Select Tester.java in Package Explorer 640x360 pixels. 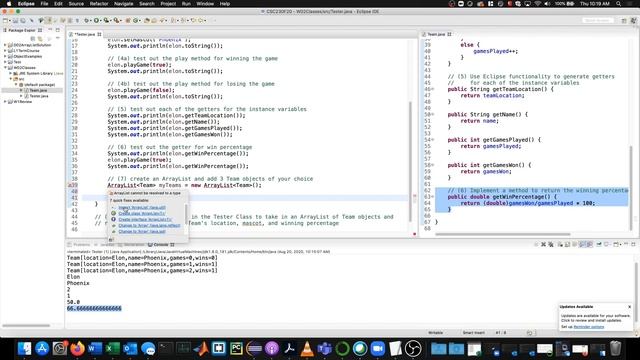pos(39,96)
